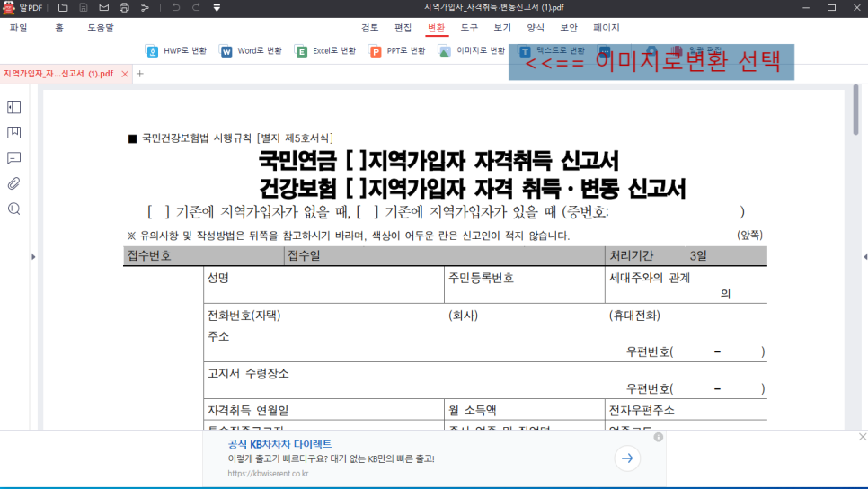This screenshot has height=489, width=868.
Task: Click the 전화번호(자택) text
Action: pos(244,316)
